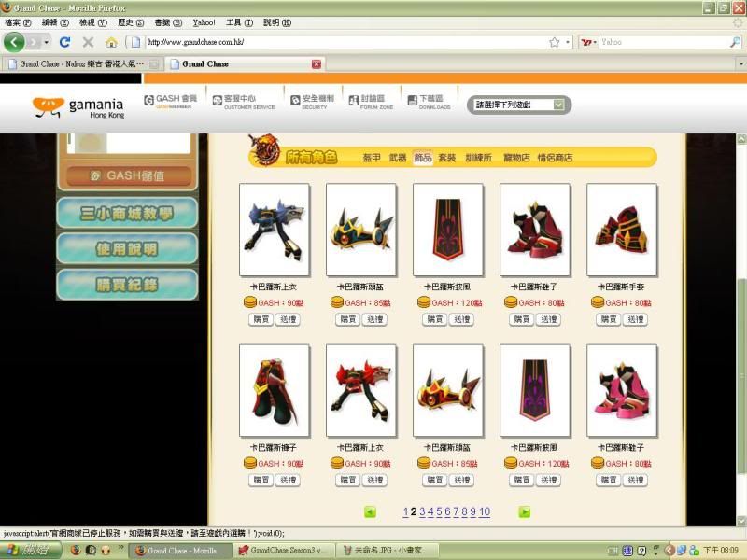
Task: Click into the address bar URL field
Action: click(345, 42)
